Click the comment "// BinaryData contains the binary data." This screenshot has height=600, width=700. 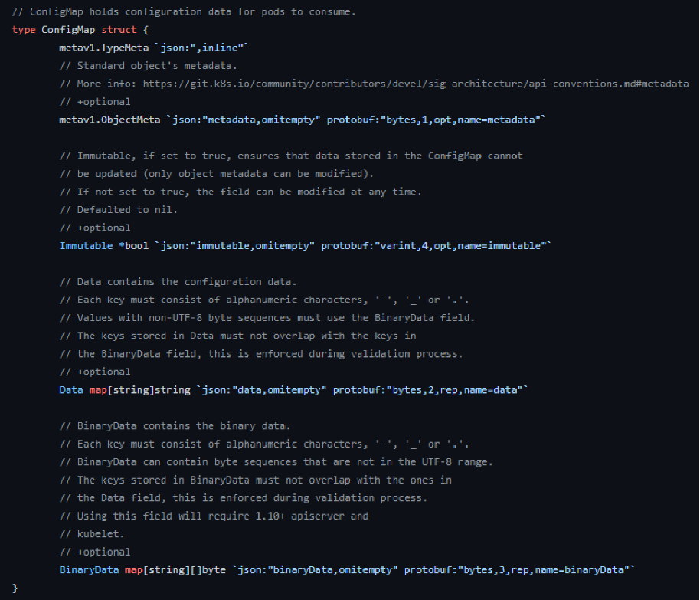click(x=175, y=426)
